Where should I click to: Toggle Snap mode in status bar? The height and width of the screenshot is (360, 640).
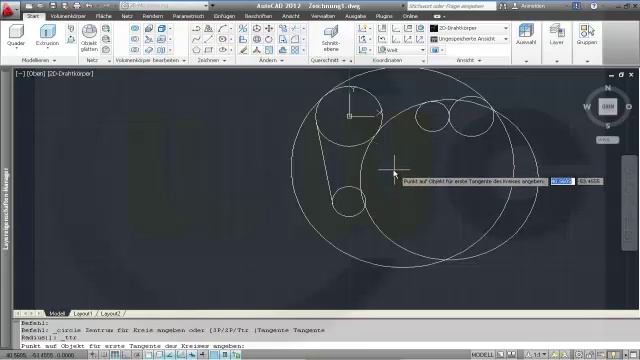(x=104, y=355)
